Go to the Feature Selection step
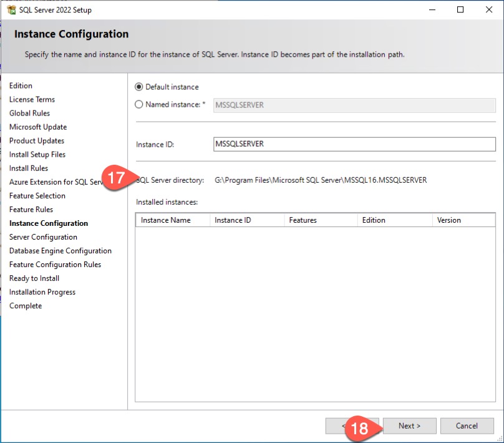This screenshot has width=504, height=443. [37, 196]
